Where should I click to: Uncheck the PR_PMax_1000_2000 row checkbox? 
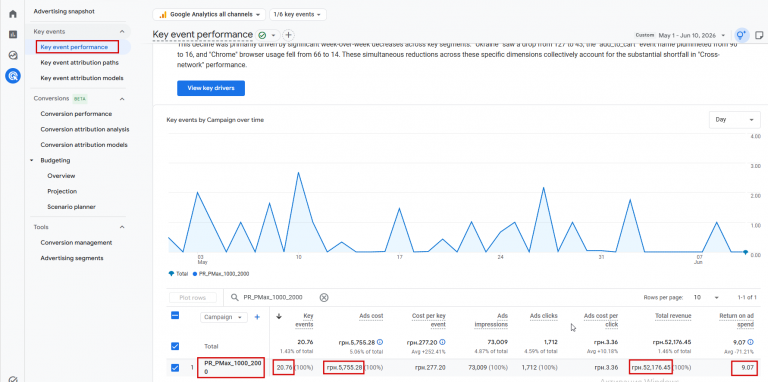[x=175, y=367]
